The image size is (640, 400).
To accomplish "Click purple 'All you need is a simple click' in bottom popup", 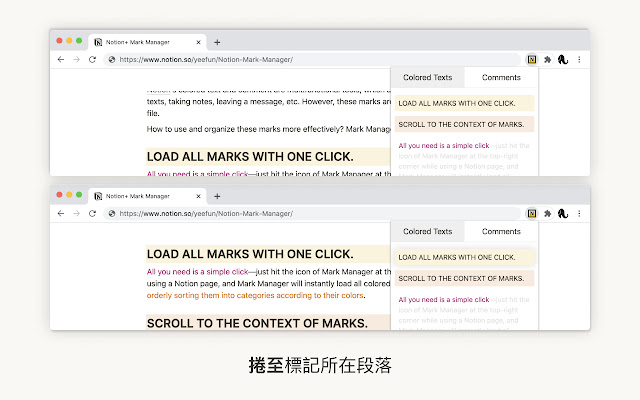I will (x=444, y=299).
